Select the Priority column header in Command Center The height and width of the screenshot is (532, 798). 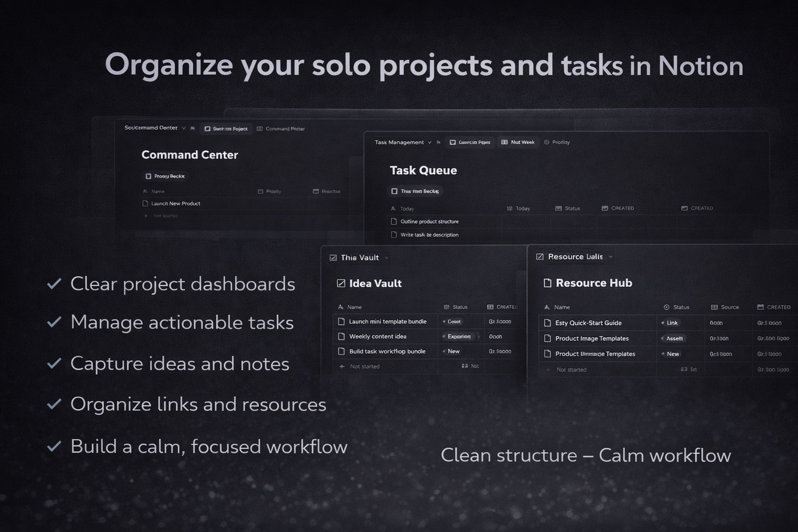(269, 191)
